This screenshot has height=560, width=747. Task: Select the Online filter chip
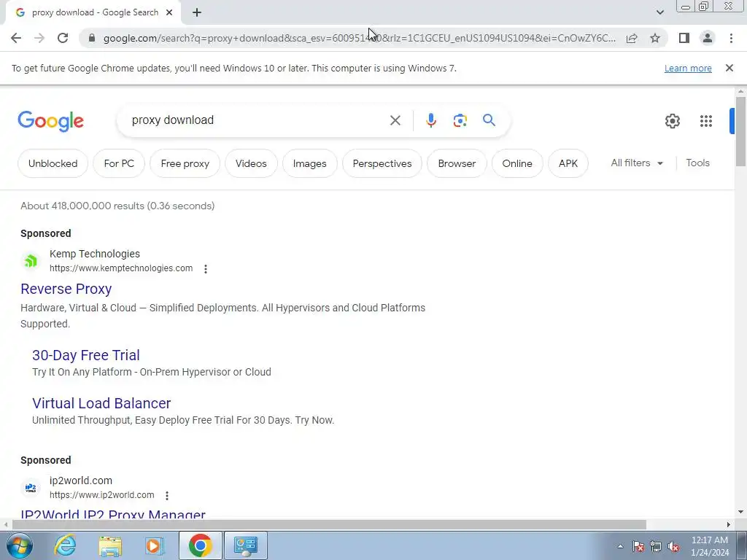tap(517, 163)
